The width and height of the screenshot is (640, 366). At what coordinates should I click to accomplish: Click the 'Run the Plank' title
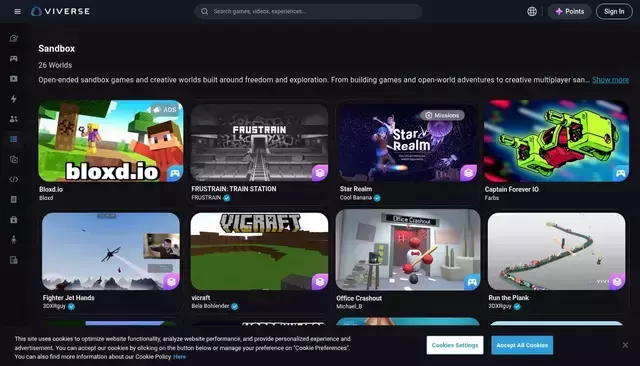[509, 298]
